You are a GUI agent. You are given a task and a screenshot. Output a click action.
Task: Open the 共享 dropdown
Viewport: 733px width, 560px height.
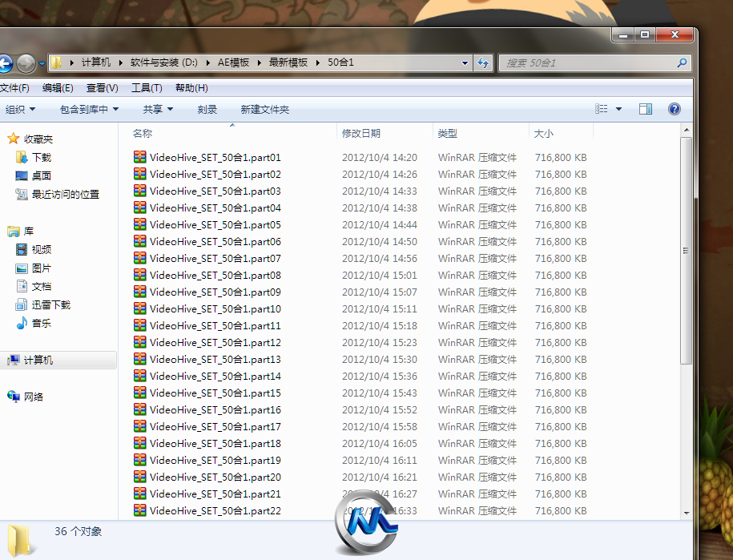[x=158, y=110]
